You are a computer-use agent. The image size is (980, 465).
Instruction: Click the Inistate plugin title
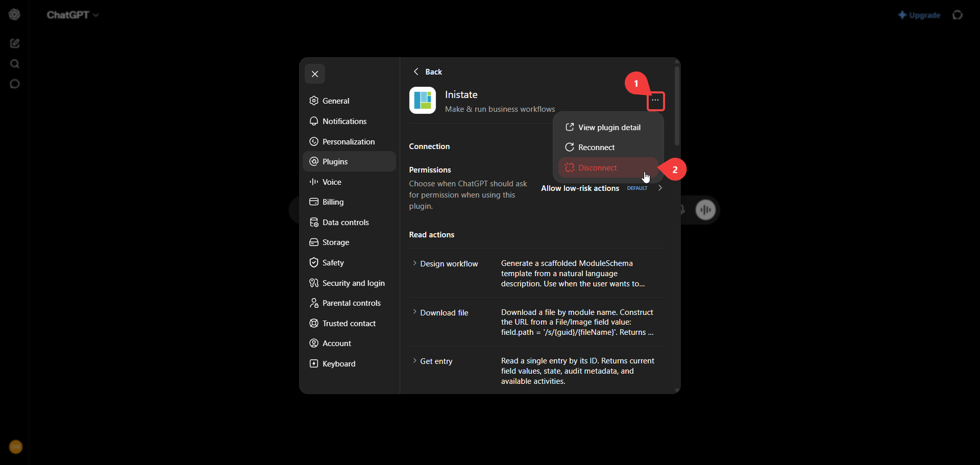click(461, 95)
